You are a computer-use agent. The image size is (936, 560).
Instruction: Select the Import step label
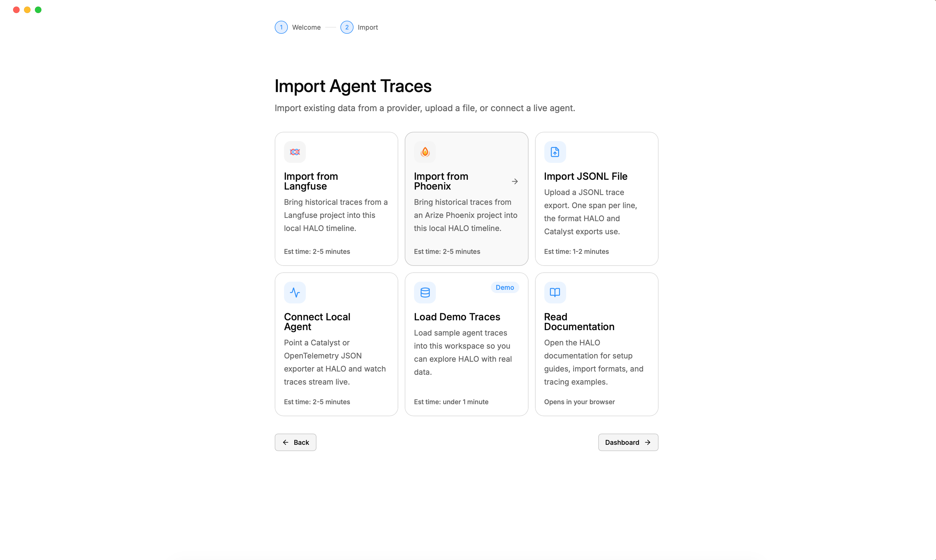(x=367, y=27)
